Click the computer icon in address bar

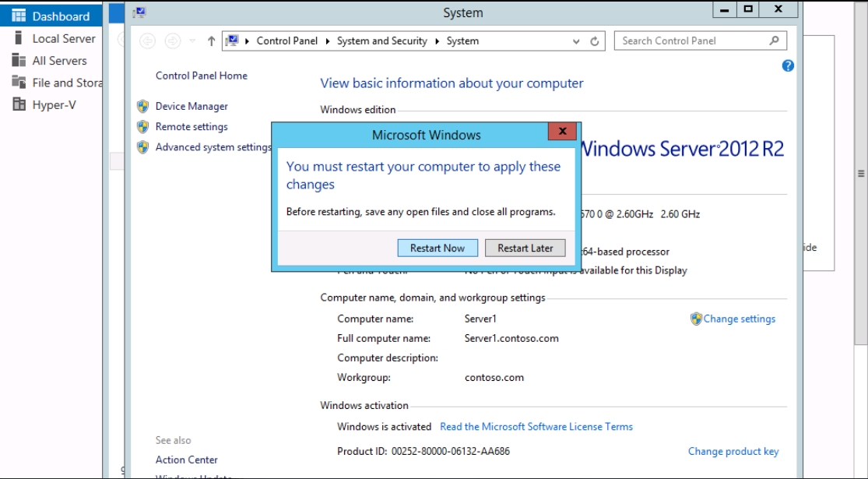click(x=232, y=41)
